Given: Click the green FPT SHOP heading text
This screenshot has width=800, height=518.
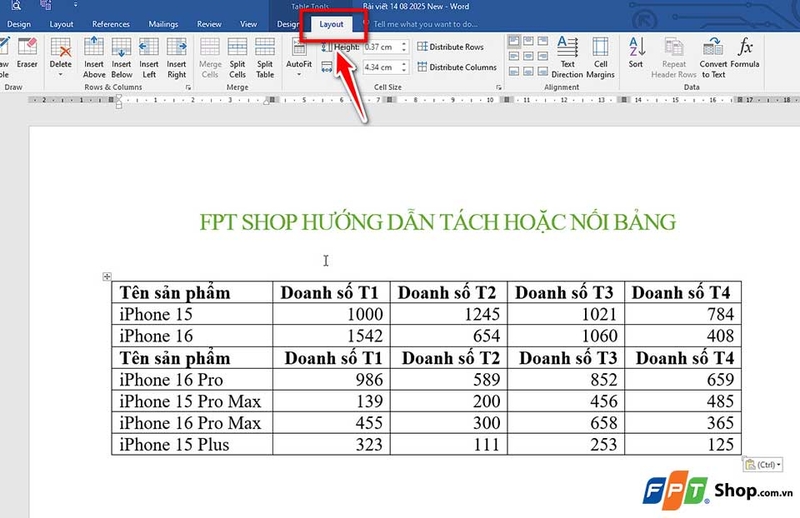Looking at the screenshot, I should [438, 222].
